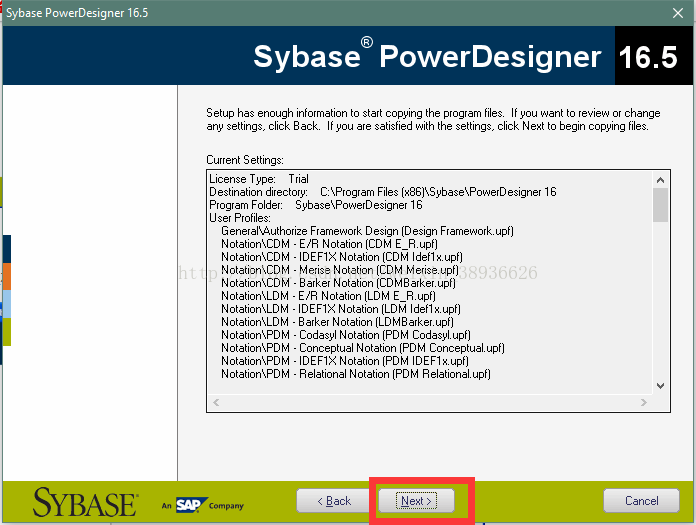Select the 'CDM - Barker Notation' line

[338, 283]
